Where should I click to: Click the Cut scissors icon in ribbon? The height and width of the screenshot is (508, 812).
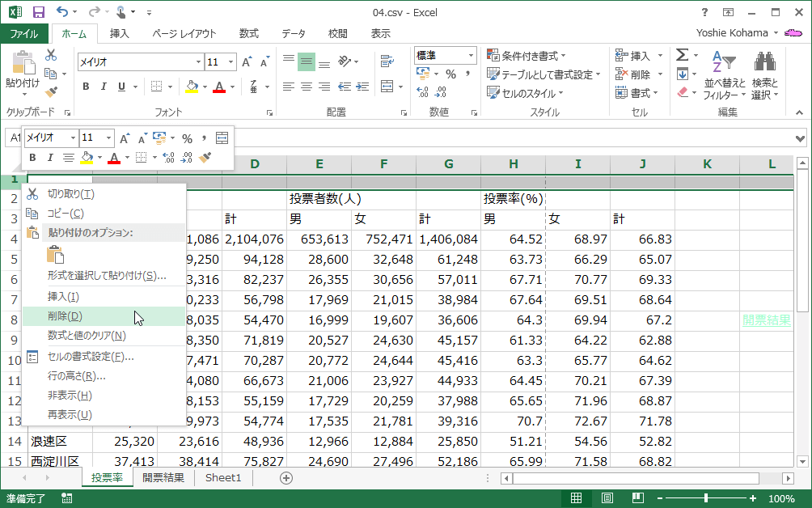pos(51,55)
